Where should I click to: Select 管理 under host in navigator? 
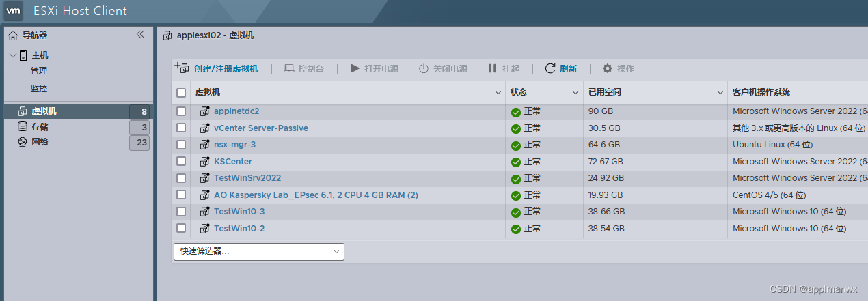39,71
